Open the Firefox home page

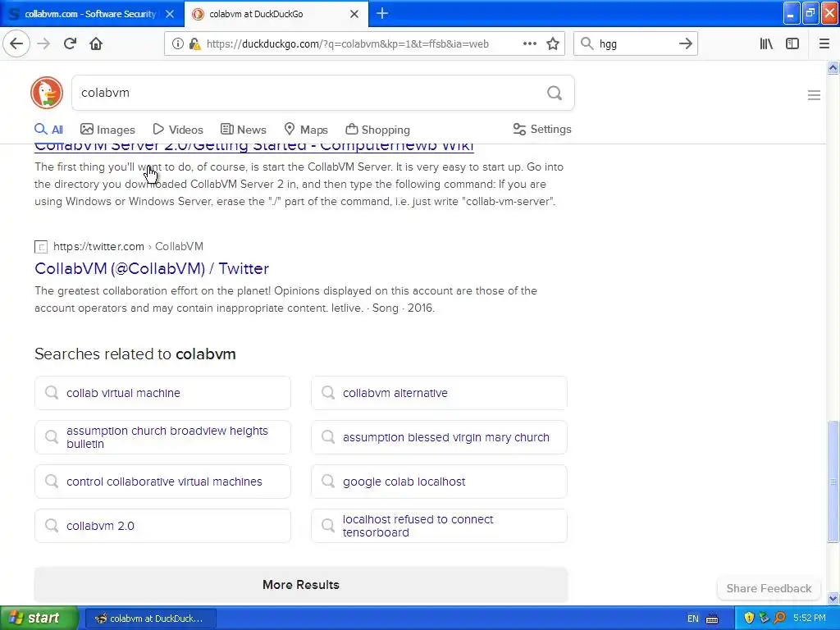96,43
